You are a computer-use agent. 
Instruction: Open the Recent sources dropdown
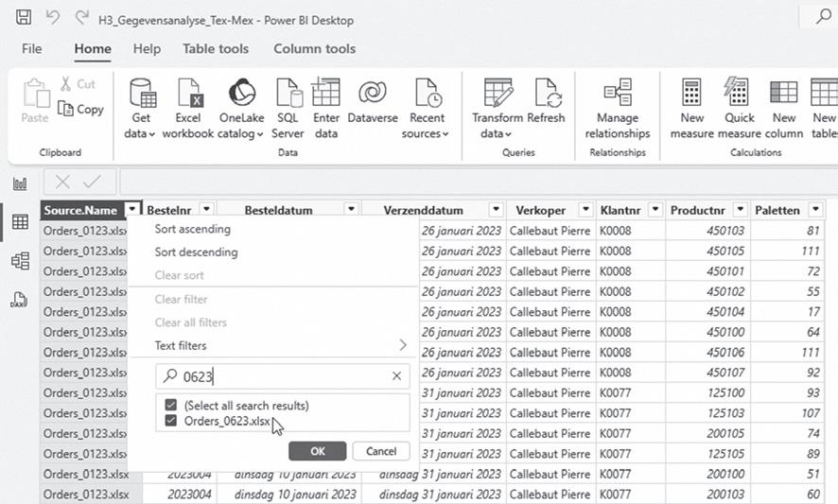click(426, 133)
